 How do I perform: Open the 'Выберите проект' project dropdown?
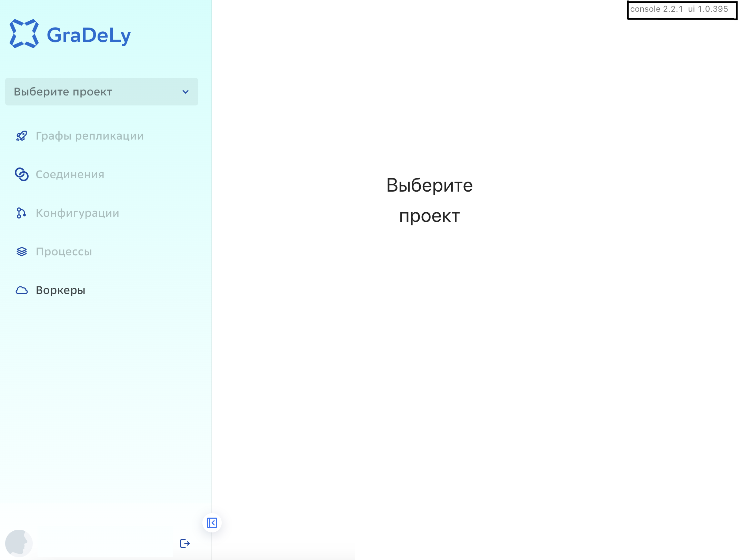coord(102,92)
